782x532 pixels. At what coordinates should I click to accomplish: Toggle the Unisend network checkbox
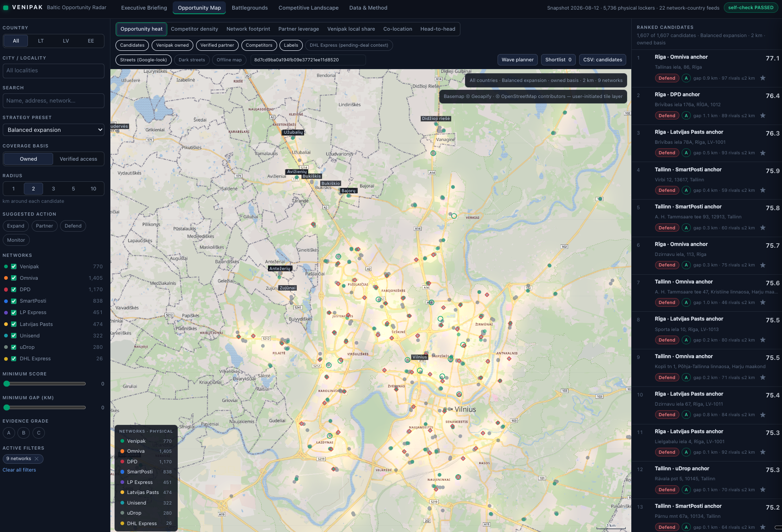click(14, 336)
